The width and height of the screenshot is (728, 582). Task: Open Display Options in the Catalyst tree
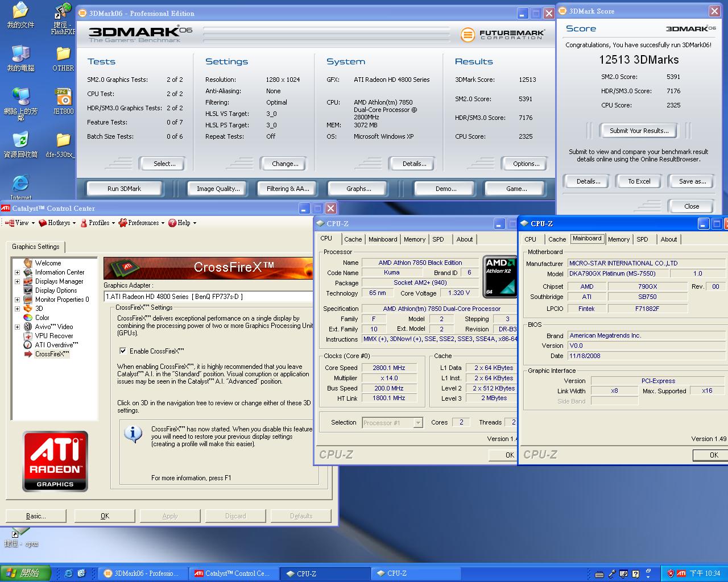tap(56, 290)
